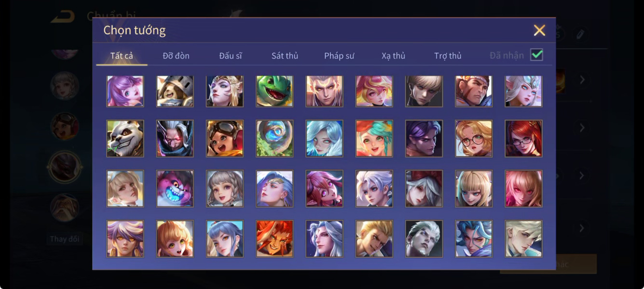Select the red-haired hero with glasses
Screen dimensions: 644x289
tap(523, 138)
